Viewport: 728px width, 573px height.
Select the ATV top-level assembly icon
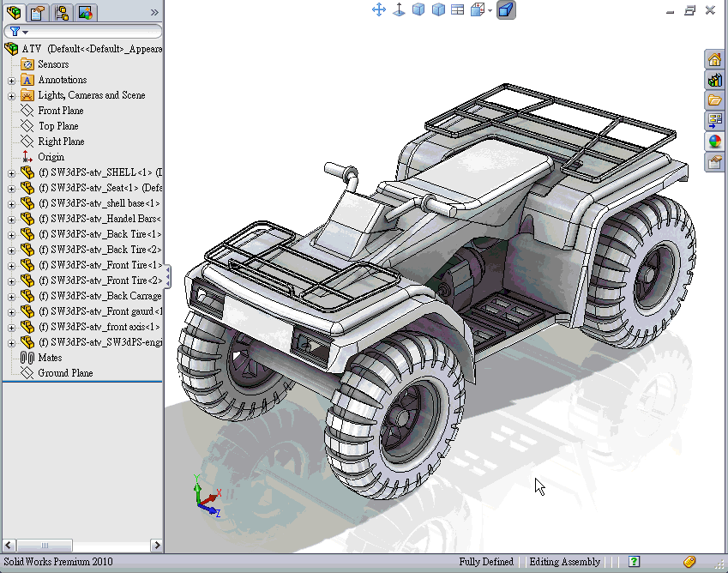pyautogui.click(x=11, y=49)
